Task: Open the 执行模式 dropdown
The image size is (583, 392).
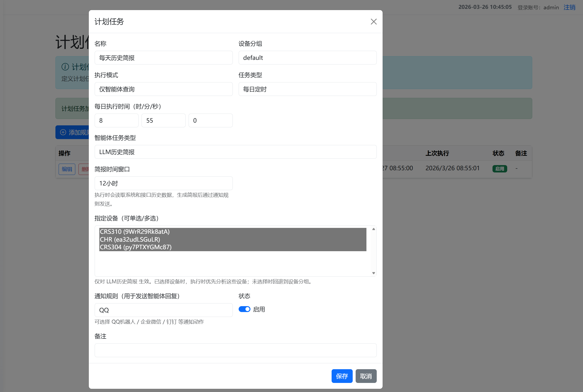Action: (x=163, y=89)
